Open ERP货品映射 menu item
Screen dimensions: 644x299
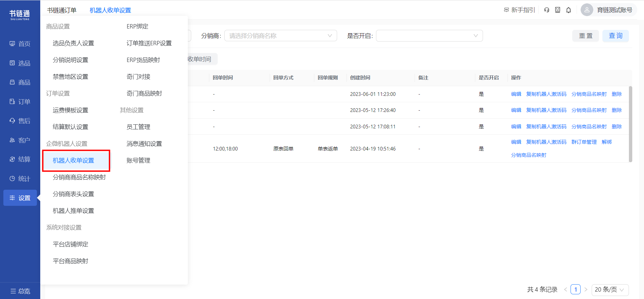tap(143, 60)
